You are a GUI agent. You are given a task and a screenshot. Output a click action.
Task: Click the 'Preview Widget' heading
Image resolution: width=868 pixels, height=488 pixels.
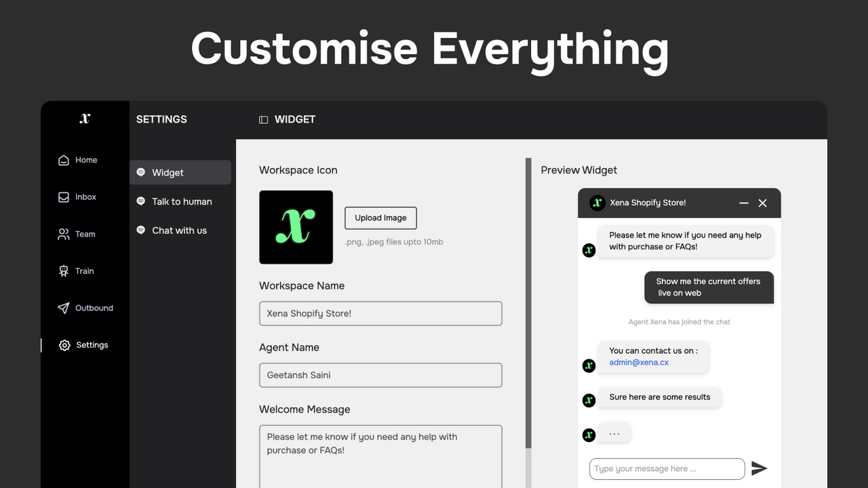click(x=579, y=170)
